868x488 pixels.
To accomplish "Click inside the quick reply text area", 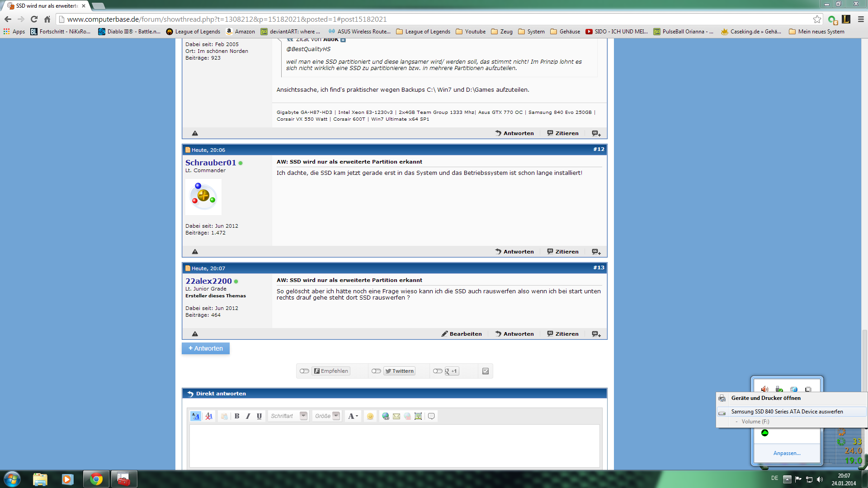I will pyautogui.click(x=394, y=446).
